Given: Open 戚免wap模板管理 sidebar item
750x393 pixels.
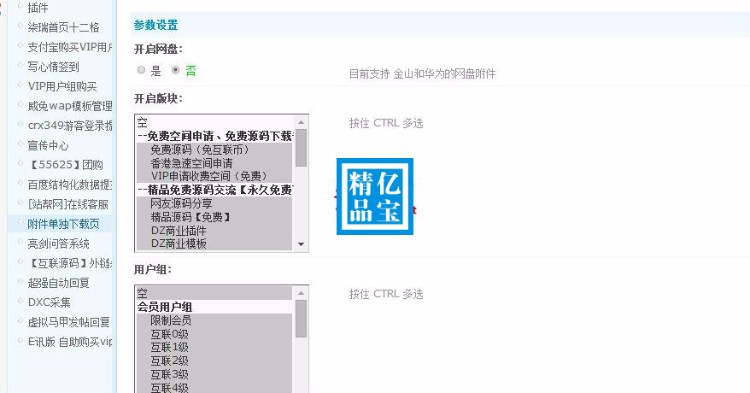Looking at the screenshot, I should pos(70,106).
